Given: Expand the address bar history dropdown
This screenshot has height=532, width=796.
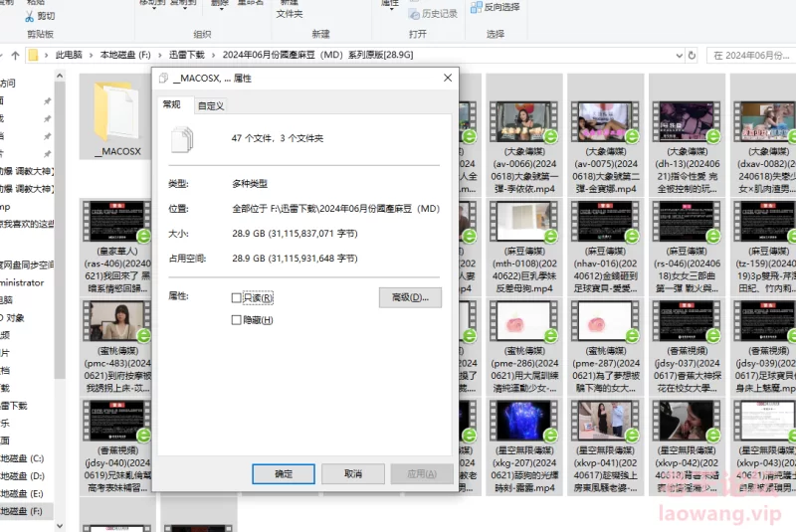Looking at the screenshot, I should [680, 56].
